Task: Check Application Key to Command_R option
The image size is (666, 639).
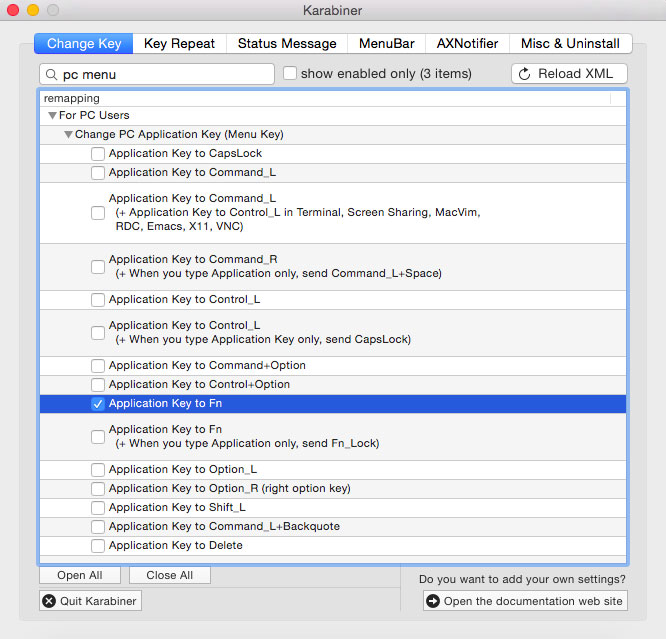Action: point(98,266)
